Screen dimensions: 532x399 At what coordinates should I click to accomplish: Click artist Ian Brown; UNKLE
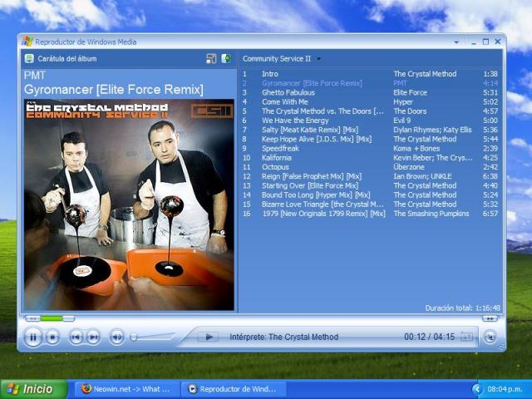point(422,176)
